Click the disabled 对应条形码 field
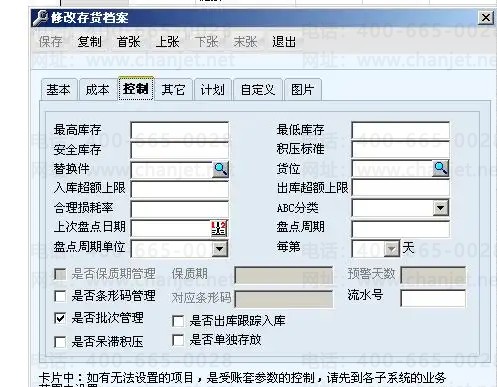 click(x=284, y=299)
